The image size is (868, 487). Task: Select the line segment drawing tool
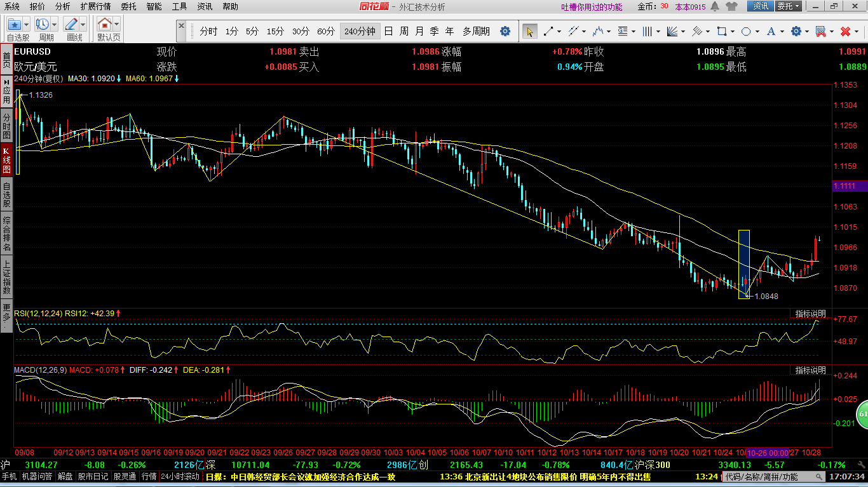click(548, 31)
